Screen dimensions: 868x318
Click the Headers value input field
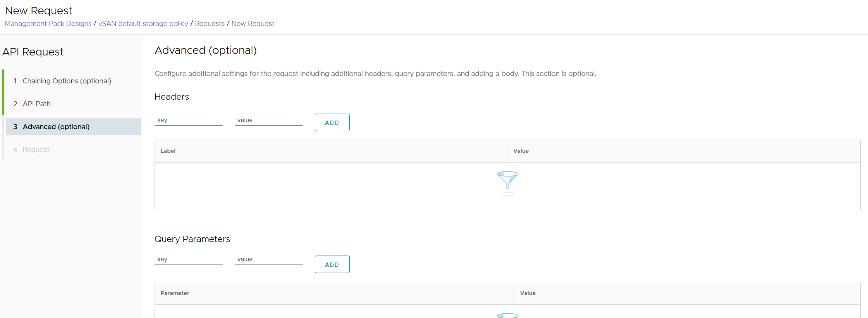(x=269, y=120)
